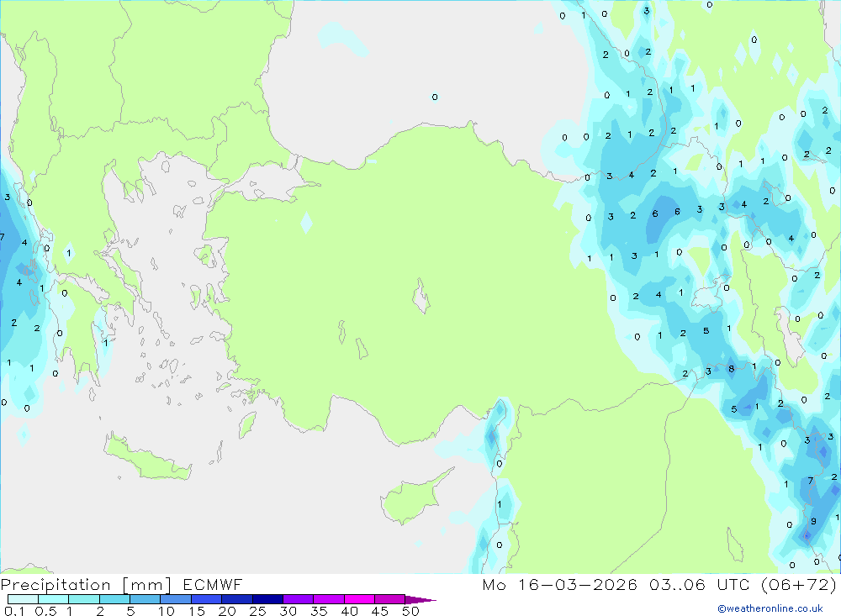Screen dimensions: 841x616
Task: Click the legend label '35'
Action: tap(319, 611)
